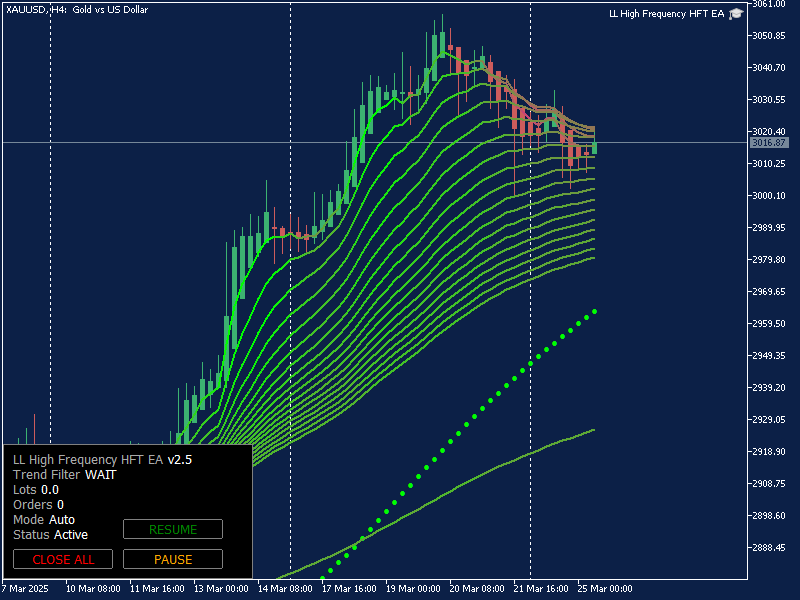The height and width of the screenshot is (600, 800).
Task: Click the current price label 3016.87
Action: pos(768,143)
